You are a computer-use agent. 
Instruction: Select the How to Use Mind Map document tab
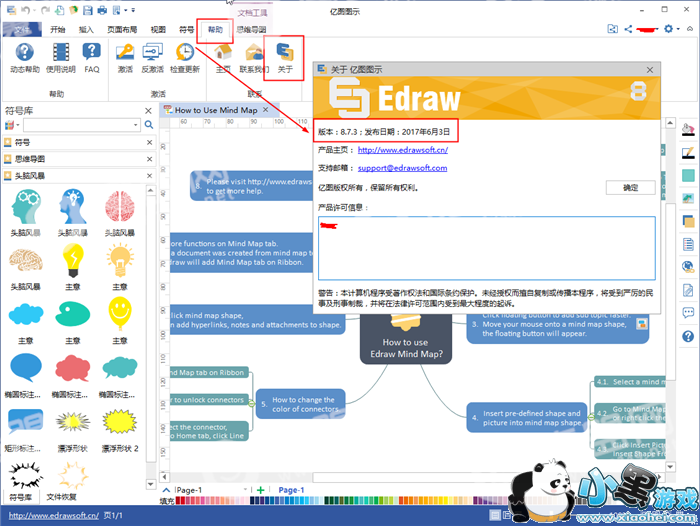(216, 110)
